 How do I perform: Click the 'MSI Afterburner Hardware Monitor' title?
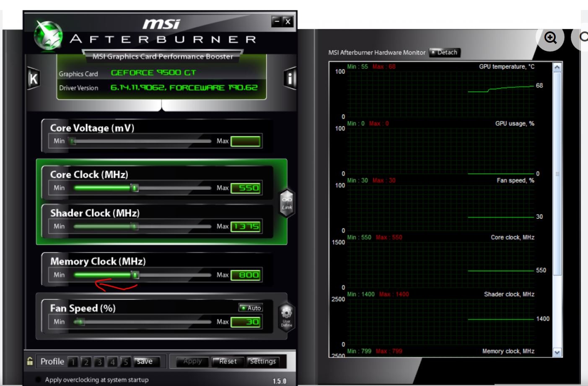click(377, 52)
